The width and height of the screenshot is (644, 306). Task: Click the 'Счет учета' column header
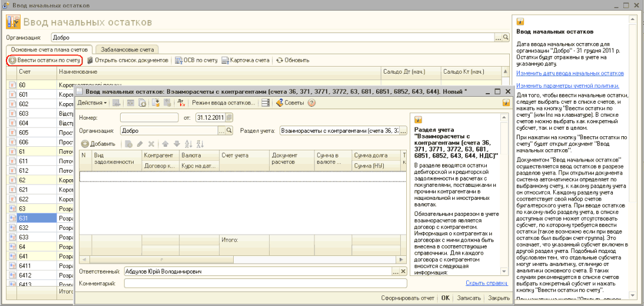coord(244,160)
